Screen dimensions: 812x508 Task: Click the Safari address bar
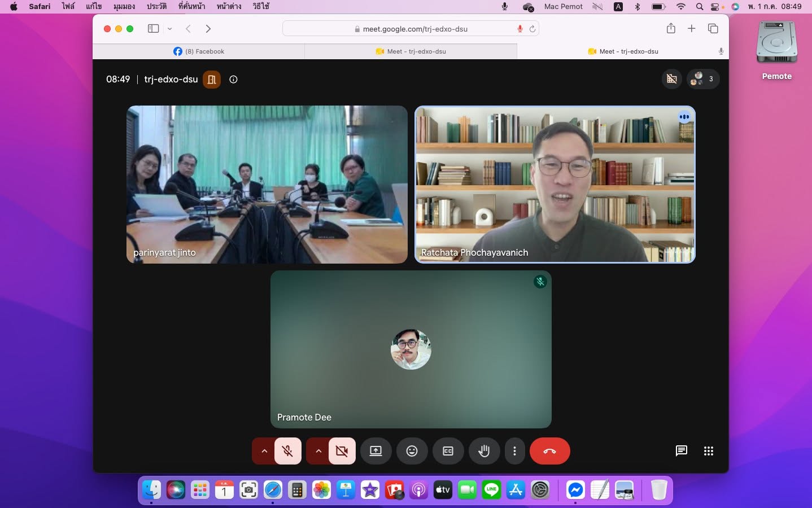click(411, 29)
